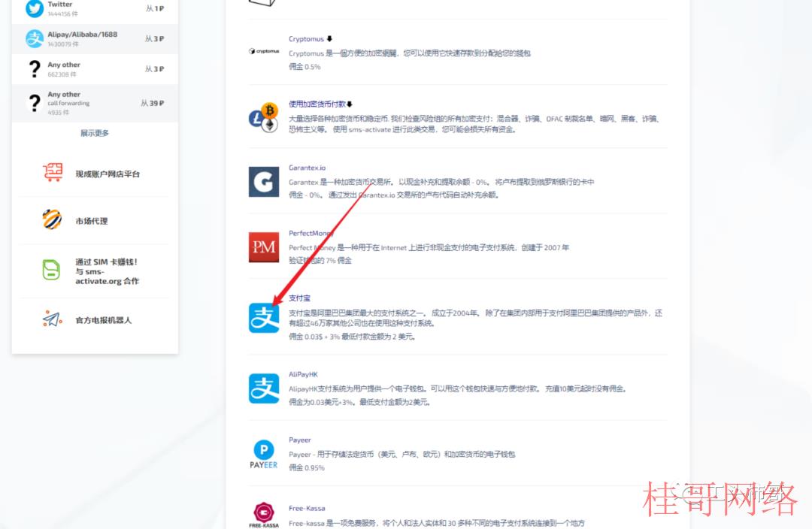Screen dimensions: 812x529
Task: Click the green SIM card icon
Action: [51, 270]
